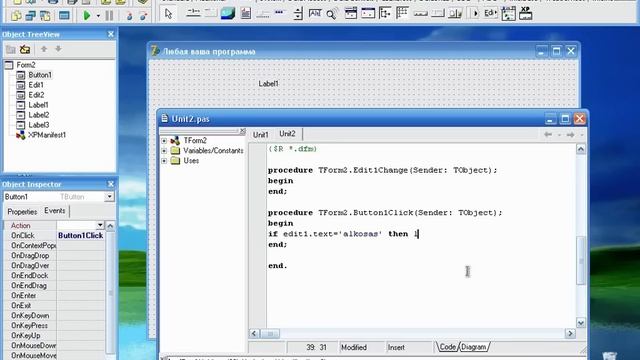
Task: Pick the TreeView component from palette
Action: (385, 13)
